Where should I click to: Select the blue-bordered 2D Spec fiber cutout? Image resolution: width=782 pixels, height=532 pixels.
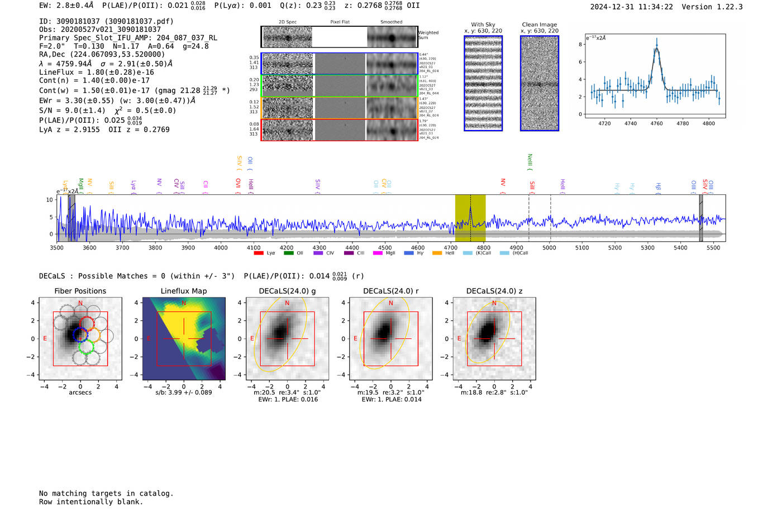(x=287, y=64)
